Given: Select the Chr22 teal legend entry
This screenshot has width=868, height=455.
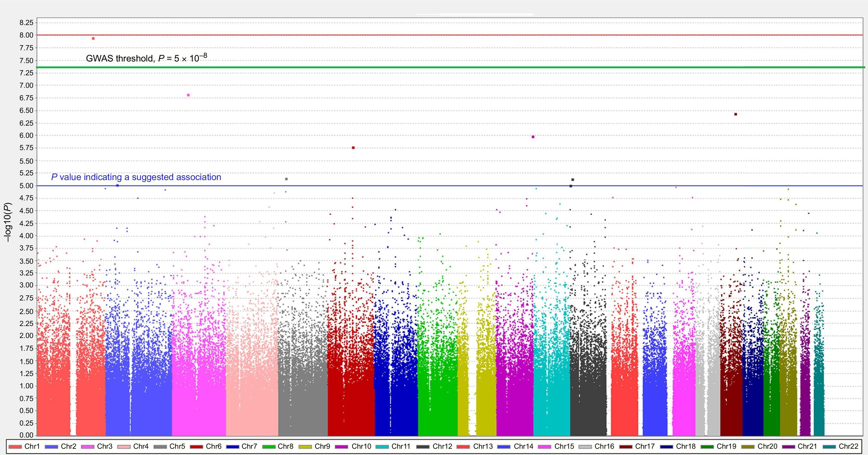Looking at the screenshot, I should point(840,447).
